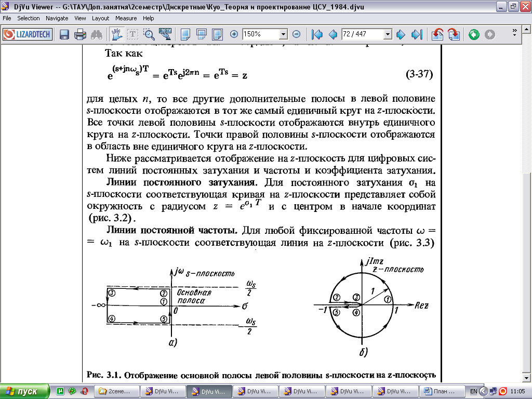Click the scroll up arrow of the vertical scrollbar
The height and width of the screenshot is (399, 532).
coord(527,30)
